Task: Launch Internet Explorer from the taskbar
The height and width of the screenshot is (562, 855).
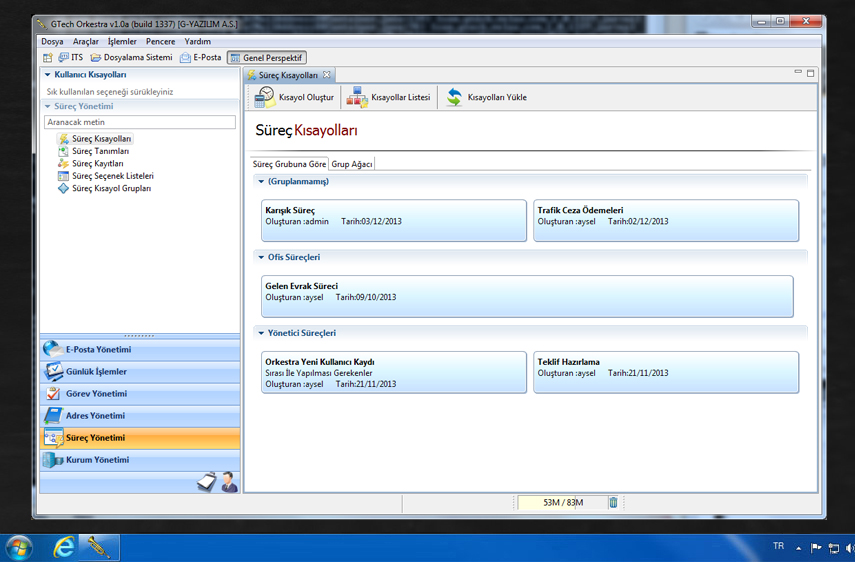Action: pyautogui.click(x=64, y=547)
